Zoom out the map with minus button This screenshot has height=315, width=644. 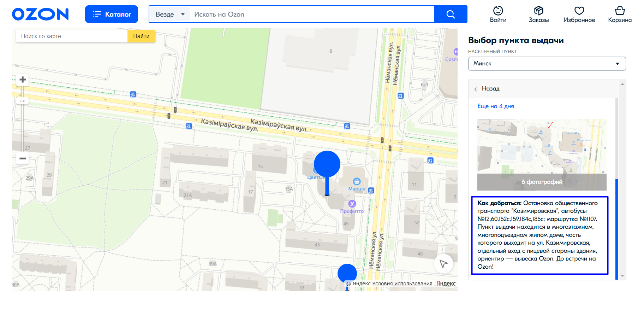tap(23, 158)
